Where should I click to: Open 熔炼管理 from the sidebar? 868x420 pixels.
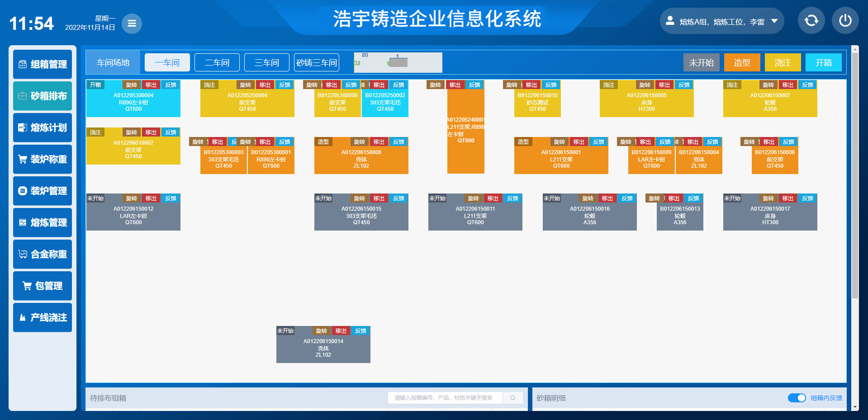pos(43,222)
